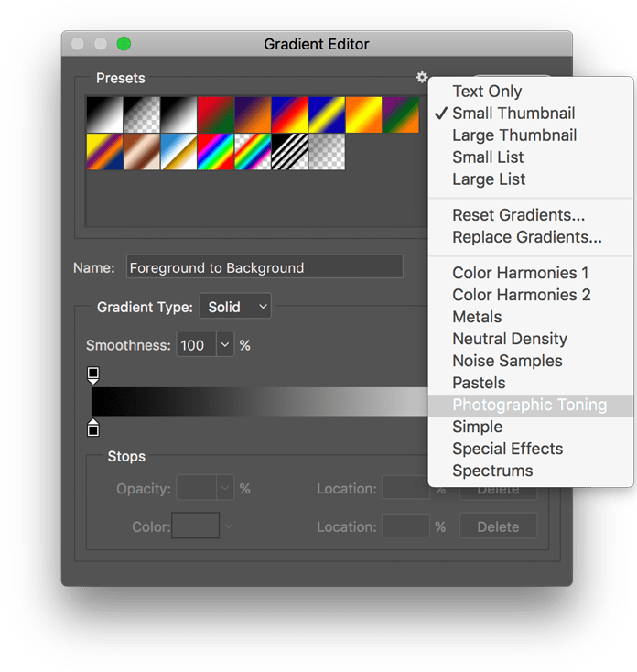This screenshot has height=672, width=637.
Task: Pick the orange, yellow, orange gradient preset
Action: click(363, 114)
